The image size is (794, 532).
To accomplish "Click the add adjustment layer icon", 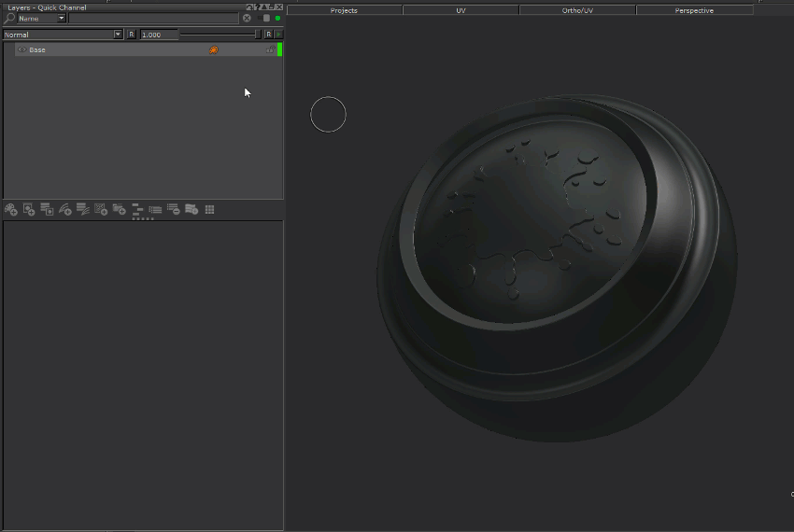I will (65, 210).
